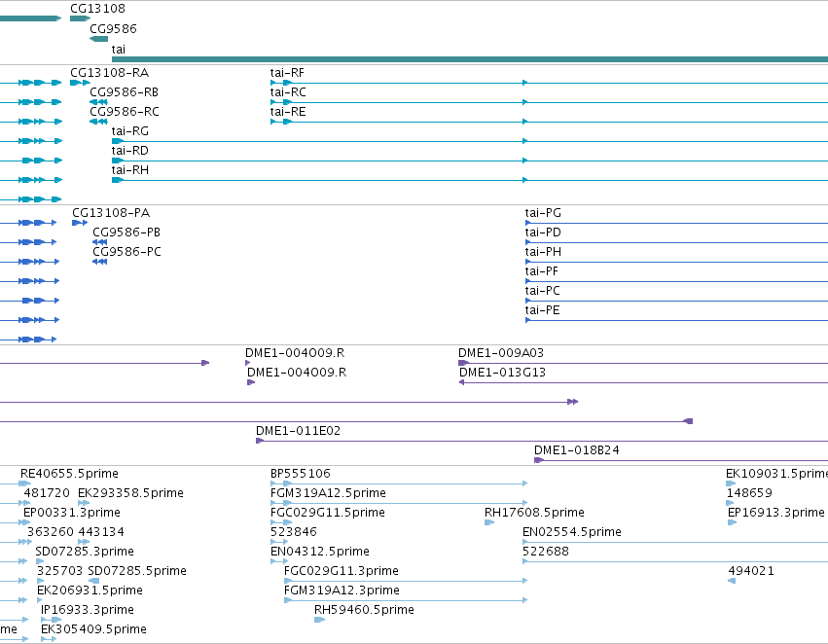Image resolution: width=828 pixels, height=644 pixels.
Task: Click the tai-RF transcript label
Action: point(287,72)
